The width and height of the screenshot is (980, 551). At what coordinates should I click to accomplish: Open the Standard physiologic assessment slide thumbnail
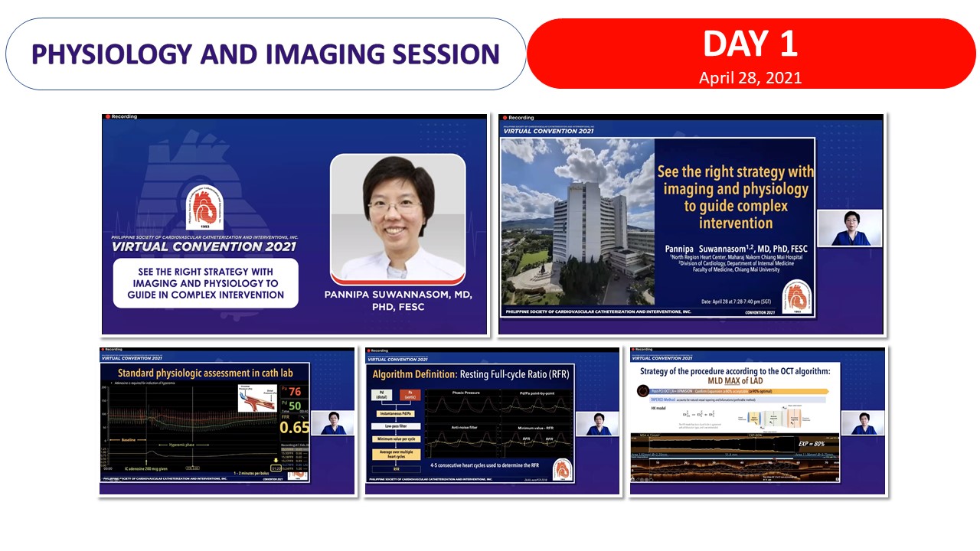pyautogui.click(x=227, y=421)
